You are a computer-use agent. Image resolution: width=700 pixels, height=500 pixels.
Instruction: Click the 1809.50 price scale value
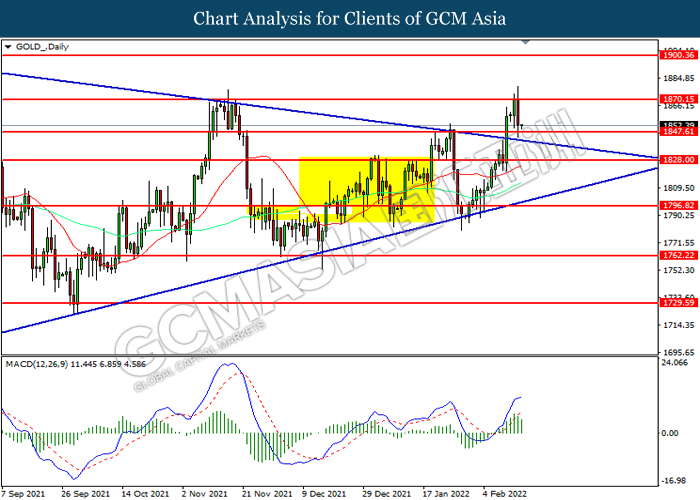pyautogui.click(x=679, y=188)
